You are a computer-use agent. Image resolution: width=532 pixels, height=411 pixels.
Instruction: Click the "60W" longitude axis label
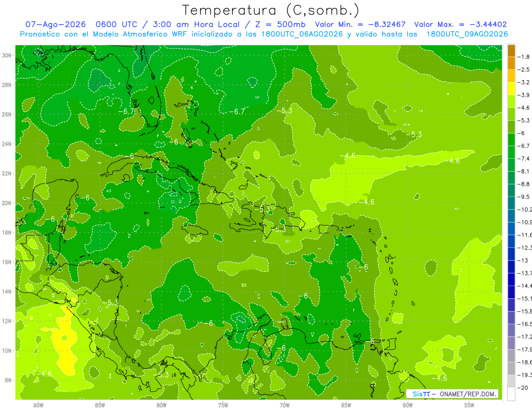[x=408, y=405]
